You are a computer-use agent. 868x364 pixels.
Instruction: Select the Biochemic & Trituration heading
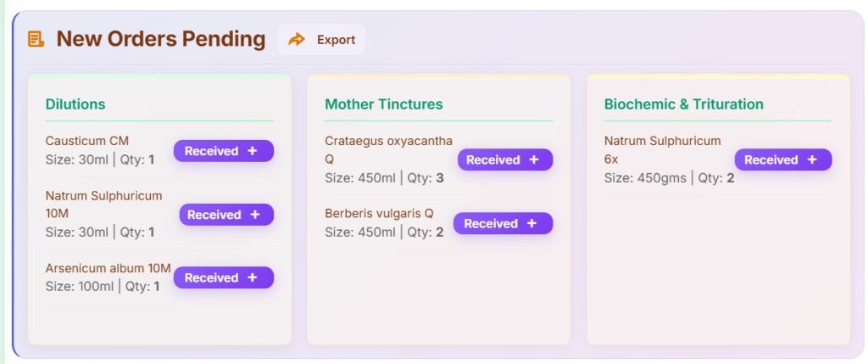pyautogui.click(x=683, y=104)
